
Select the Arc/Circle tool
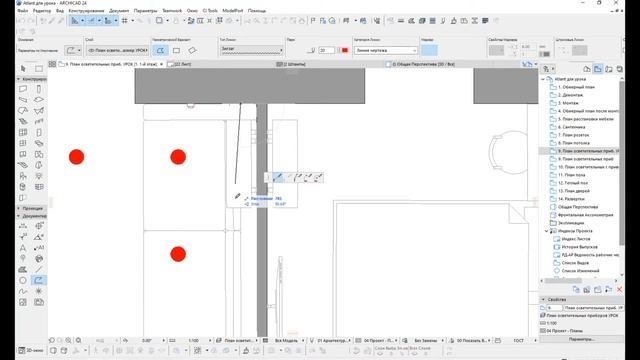click(x=23, y=280)
